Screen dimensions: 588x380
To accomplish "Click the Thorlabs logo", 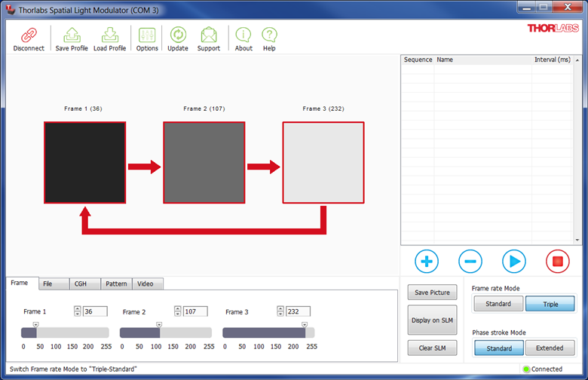I will click(x=553, y=28).
